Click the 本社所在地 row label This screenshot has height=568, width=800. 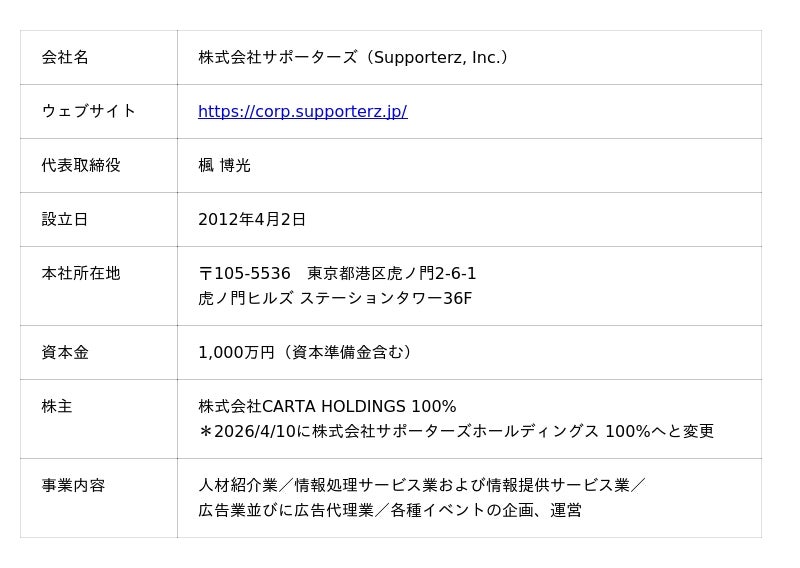click(x=80, y=273)
